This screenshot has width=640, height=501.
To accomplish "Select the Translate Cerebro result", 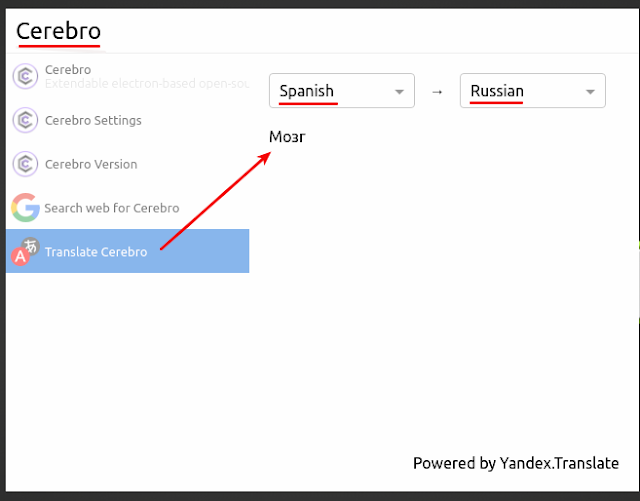I will tap(128, 251).
